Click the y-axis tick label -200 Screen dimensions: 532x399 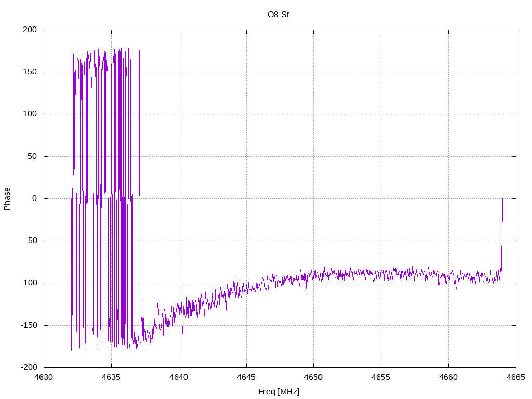tap(29, 367)
